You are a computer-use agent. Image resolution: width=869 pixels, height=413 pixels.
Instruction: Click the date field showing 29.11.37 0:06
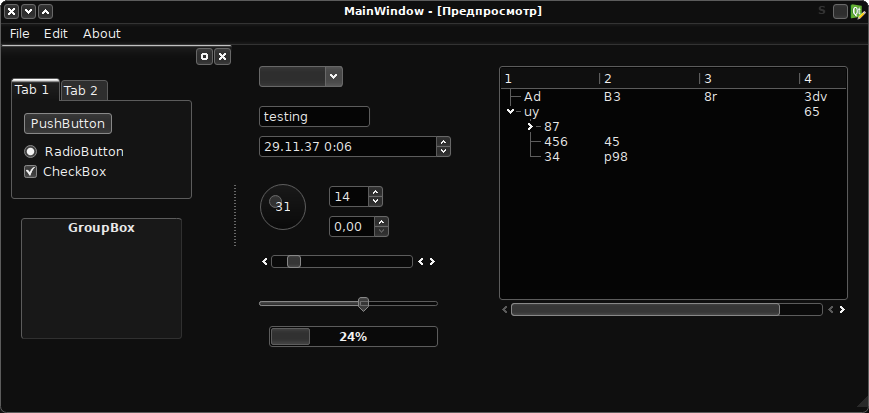(348, 147)
